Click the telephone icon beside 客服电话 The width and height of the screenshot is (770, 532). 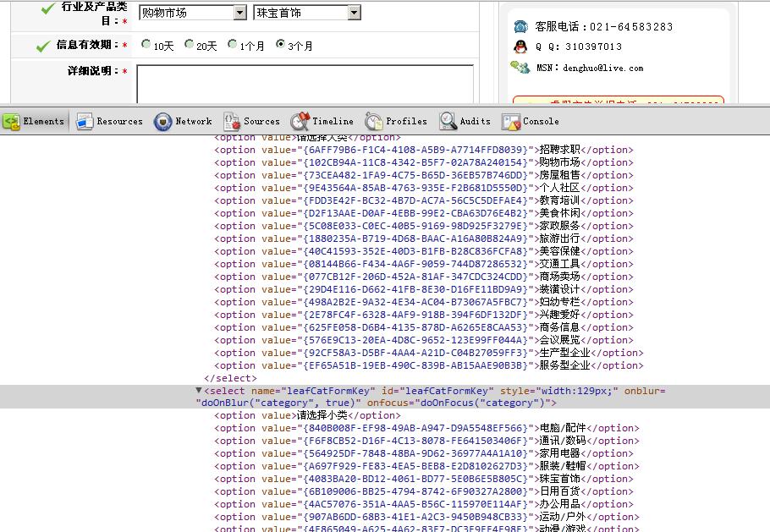[x=520, y=25]
